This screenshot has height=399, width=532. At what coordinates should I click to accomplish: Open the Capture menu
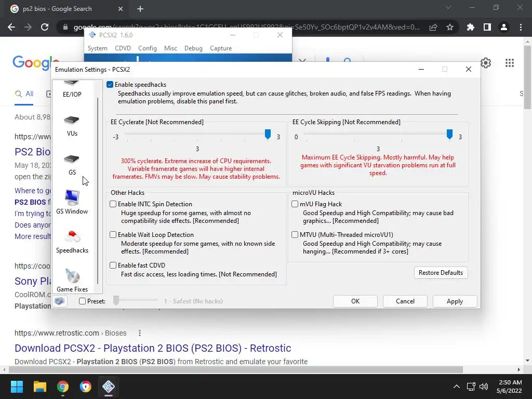click(220, 48)
